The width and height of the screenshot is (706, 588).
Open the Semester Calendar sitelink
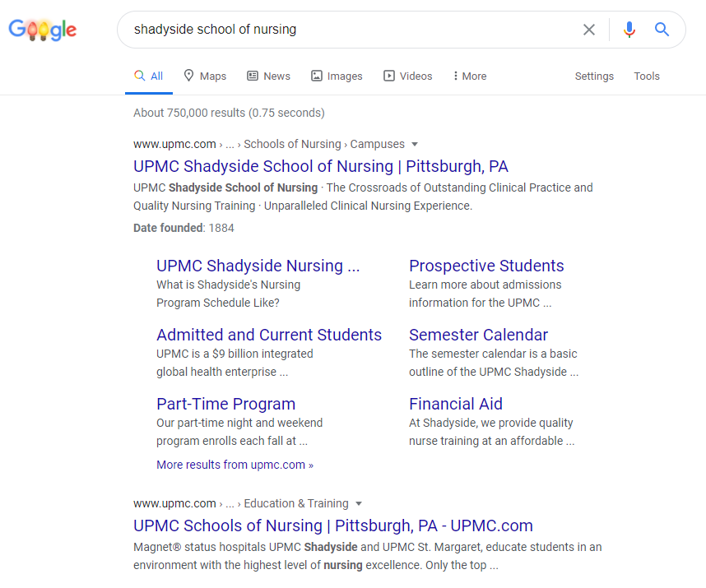[478, 335]
